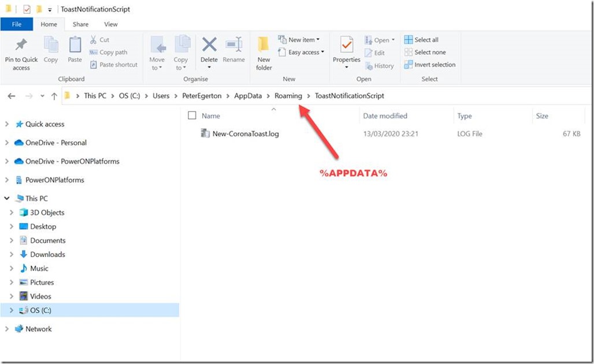Collapse the This PC tree node
Screen dimensions: 594x364
[7, 199]
